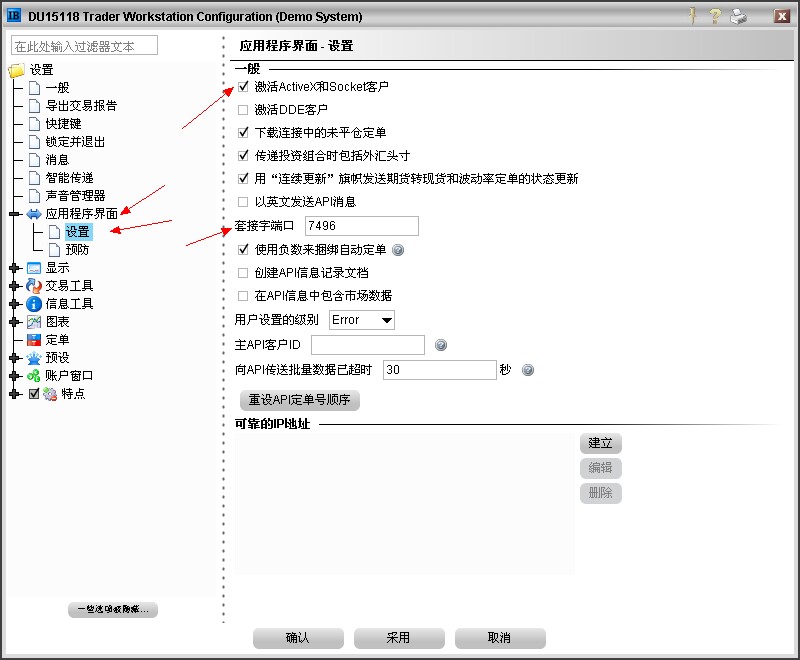Click the timeout field showing 30
This screenshot has width=800, height=660.
[440, 370]
